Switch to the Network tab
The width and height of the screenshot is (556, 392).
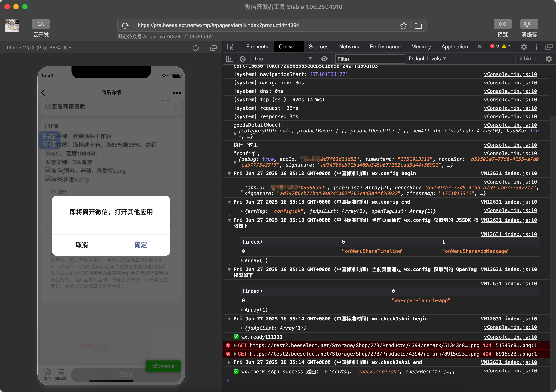click(x=349, y=47)
